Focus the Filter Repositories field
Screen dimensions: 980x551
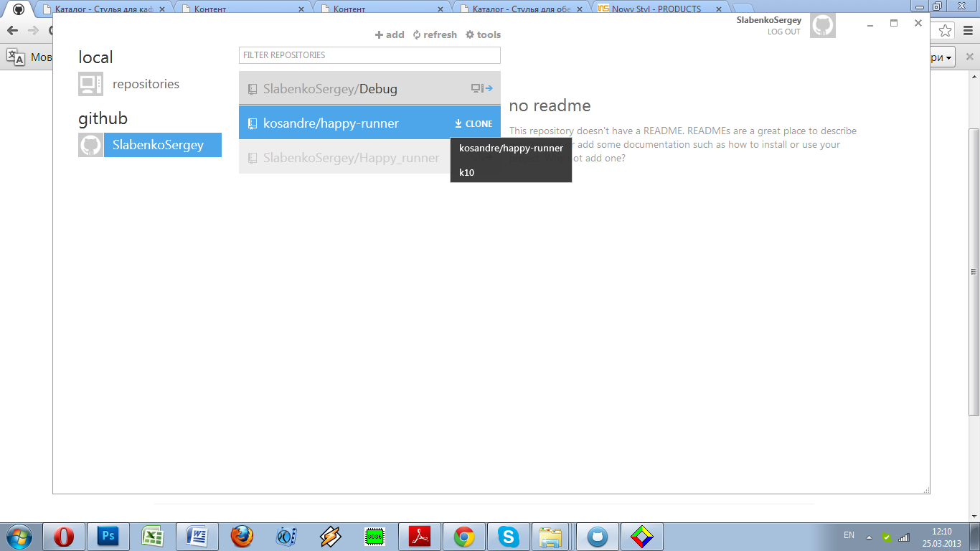click(x=369, y=55)
